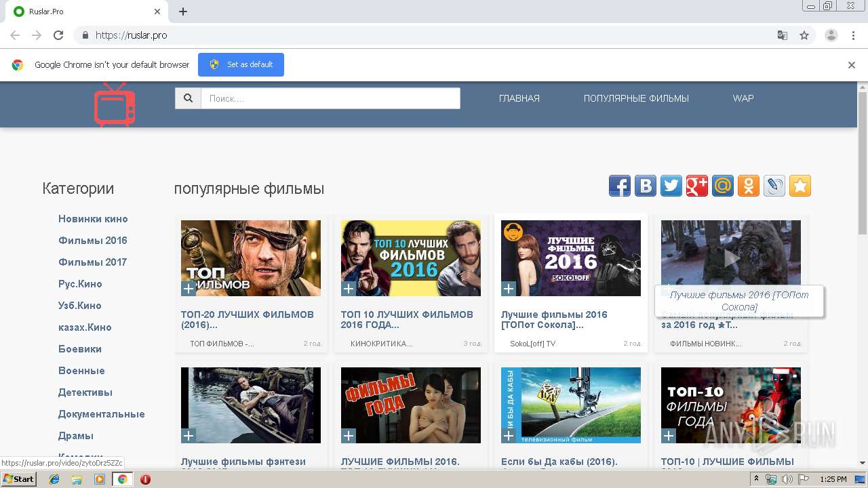
Task: Open Фильмы 2017 category
Action: 93,262
